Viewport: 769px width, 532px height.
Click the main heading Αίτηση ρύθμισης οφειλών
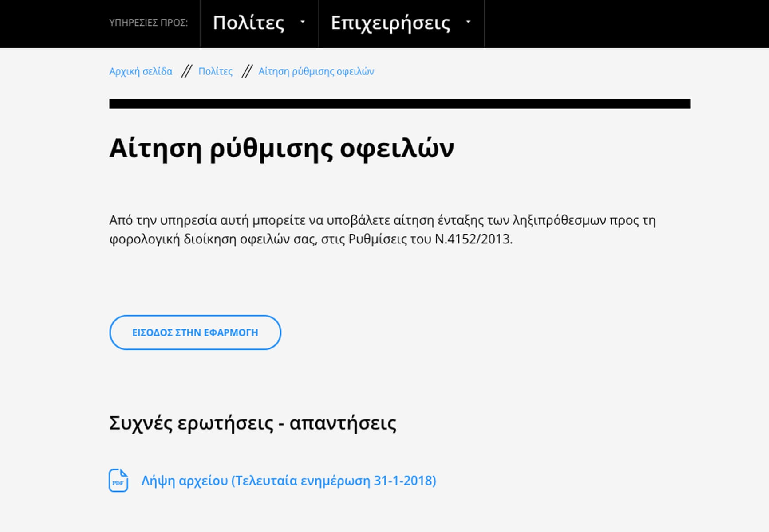281,148
